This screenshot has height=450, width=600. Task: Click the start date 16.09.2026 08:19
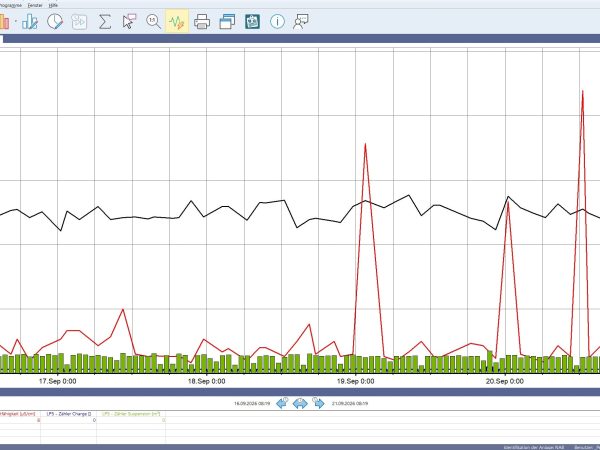(252, 403)
